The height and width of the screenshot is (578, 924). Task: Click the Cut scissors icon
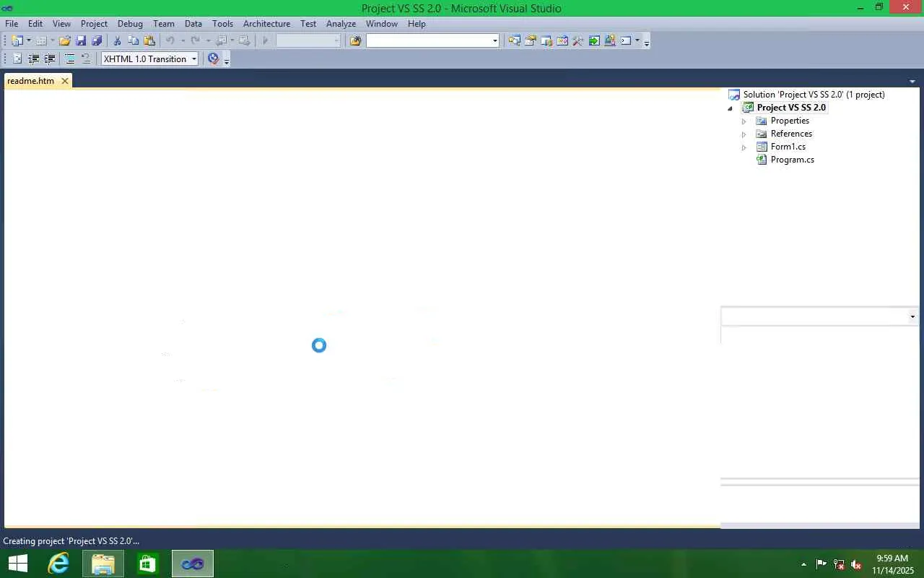click(117, 41)
